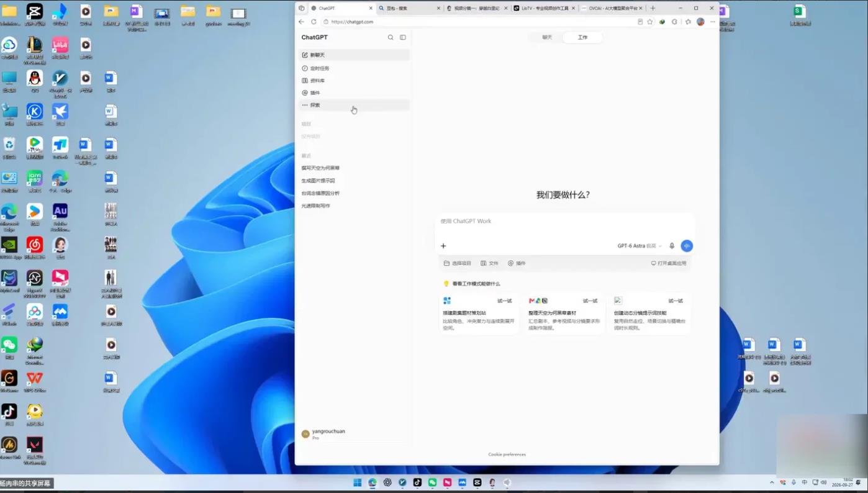Expand the system tray hidden icons chevron

coord(772,482)
